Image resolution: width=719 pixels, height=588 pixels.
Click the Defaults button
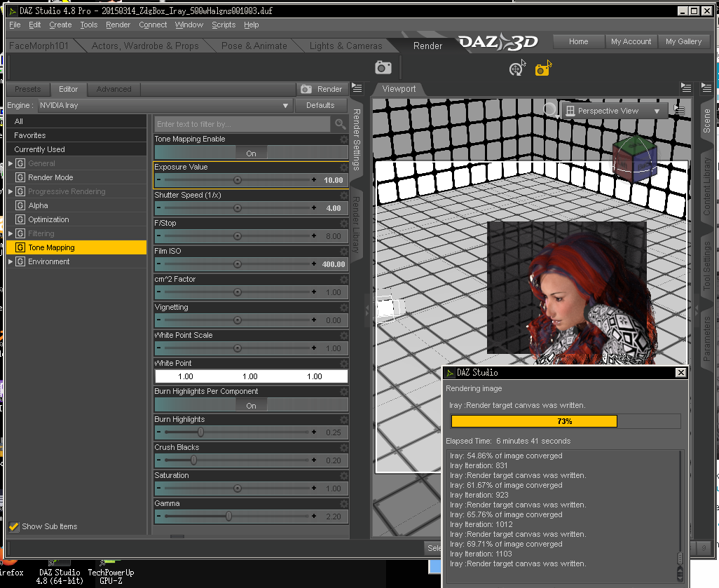(x=320, y=106)
